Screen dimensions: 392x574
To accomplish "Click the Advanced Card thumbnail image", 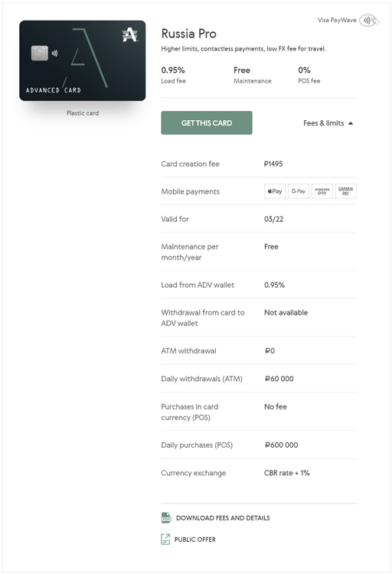I will point(83,60).
